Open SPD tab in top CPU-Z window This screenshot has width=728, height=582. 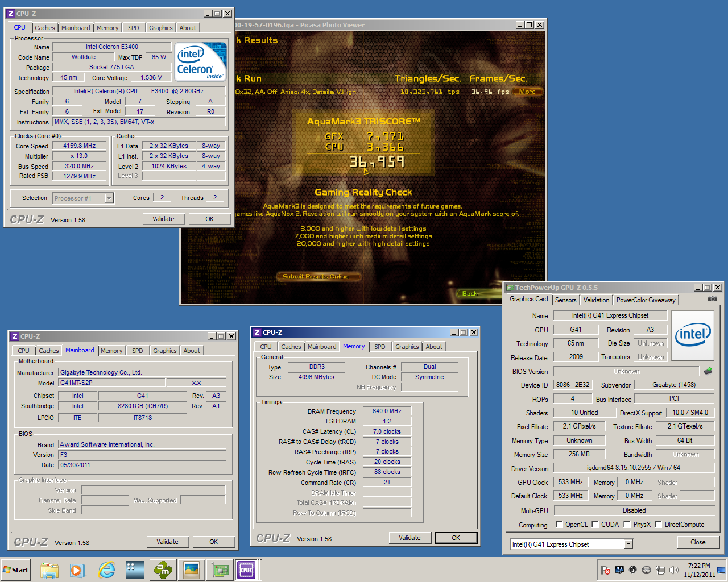click(133, 28)
